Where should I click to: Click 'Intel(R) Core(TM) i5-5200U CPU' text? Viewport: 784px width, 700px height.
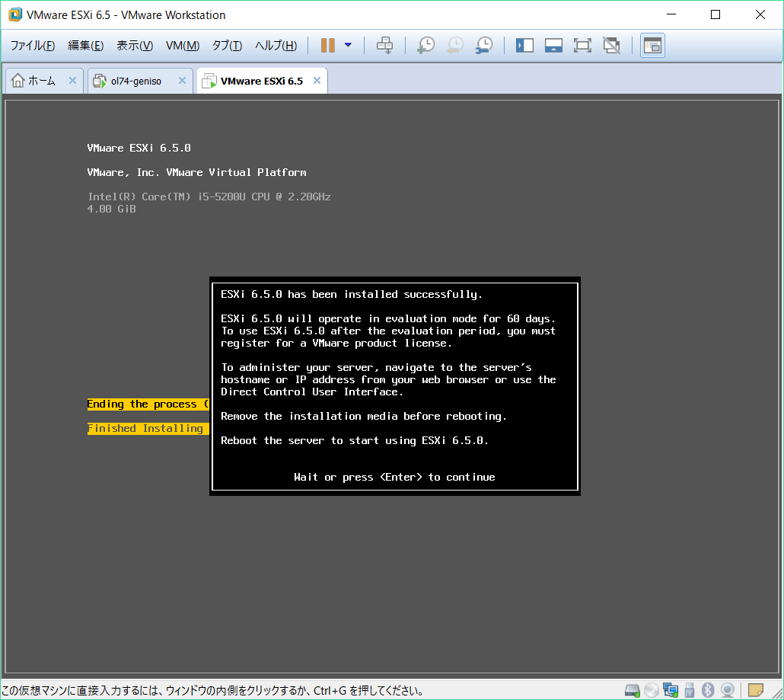pos(179,197)
